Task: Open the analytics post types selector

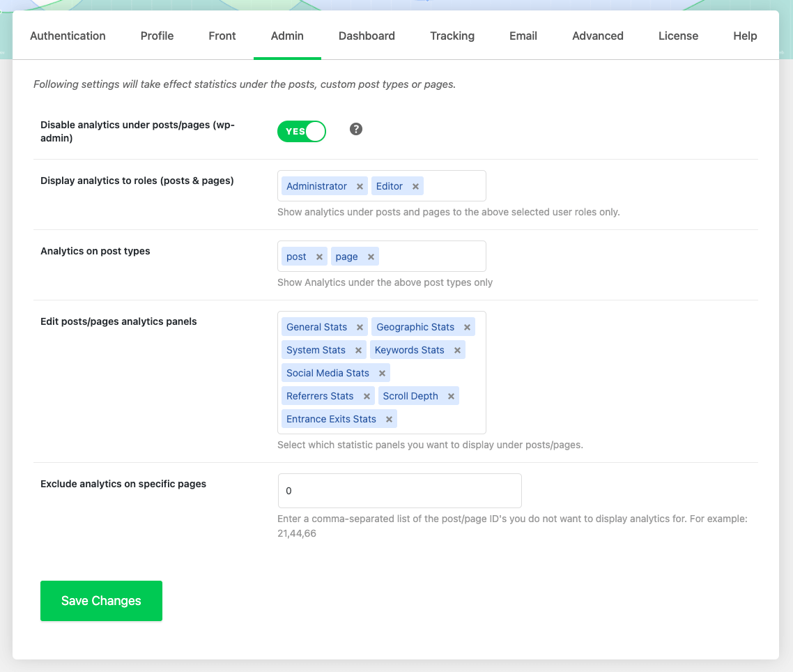Action: click(432, 257)
